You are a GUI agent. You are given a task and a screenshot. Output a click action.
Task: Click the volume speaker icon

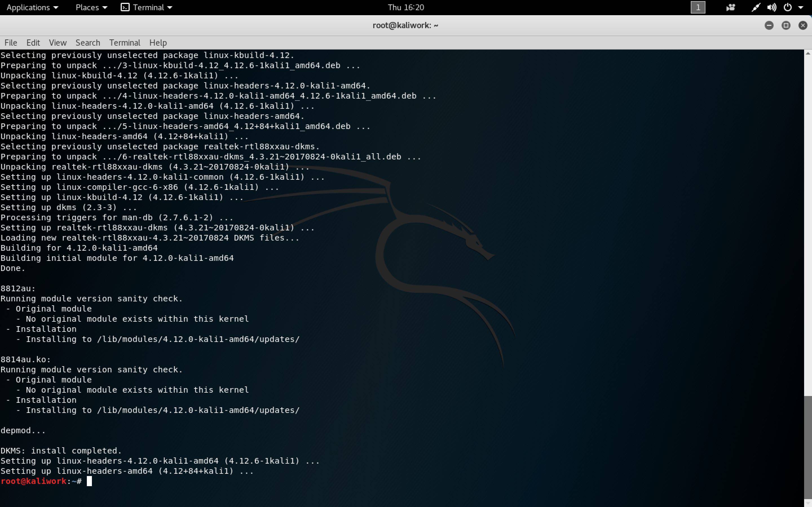771,7
